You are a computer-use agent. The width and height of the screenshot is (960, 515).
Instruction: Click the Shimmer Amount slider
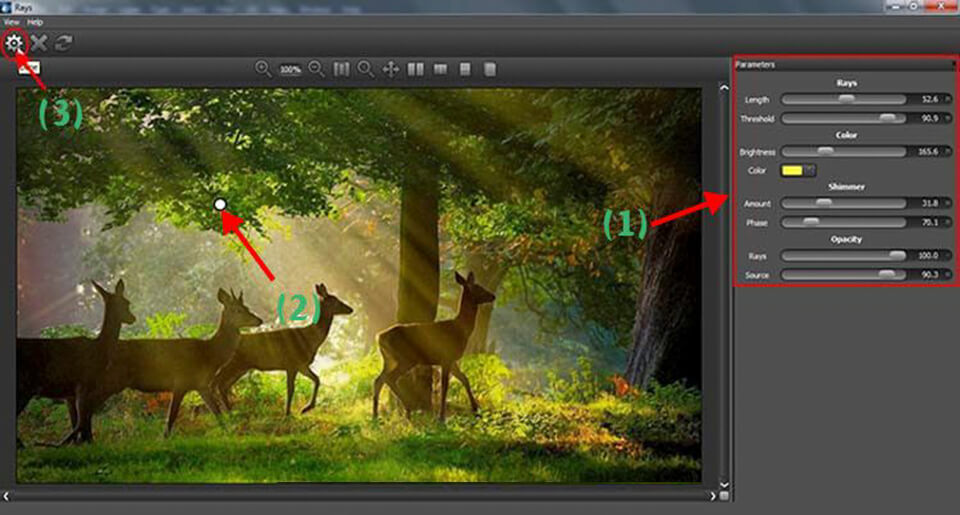tap(844, 203)
